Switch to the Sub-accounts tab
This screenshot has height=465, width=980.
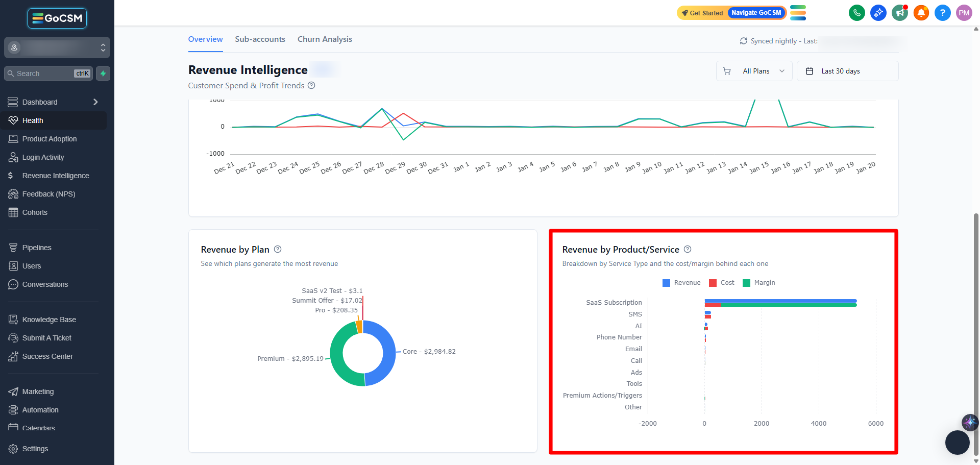pos(260,39)
